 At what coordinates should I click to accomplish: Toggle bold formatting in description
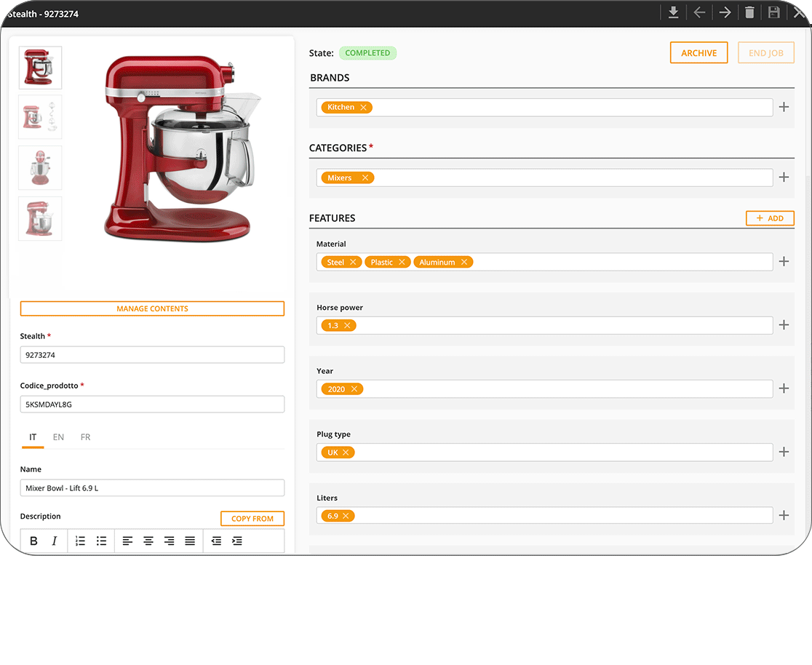[33, 541]
